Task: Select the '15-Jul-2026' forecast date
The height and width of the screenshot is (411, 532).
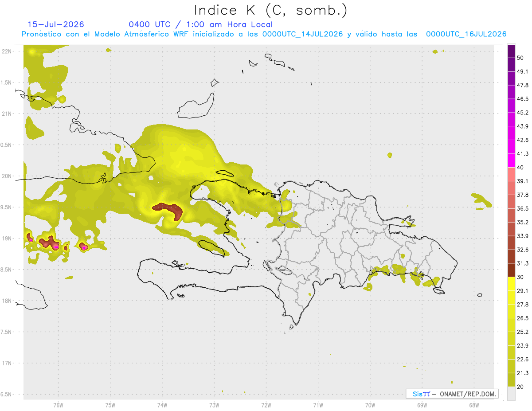Action: pos(56,24)
